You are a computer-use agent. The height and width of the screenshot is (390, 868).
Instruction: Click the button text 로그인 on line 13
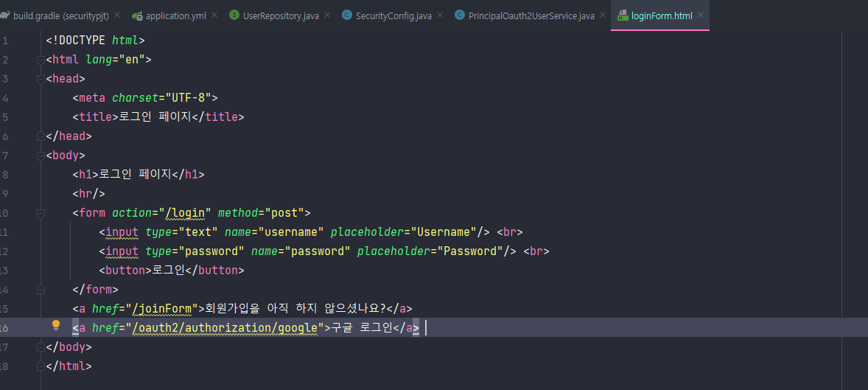tap(168, 271)
